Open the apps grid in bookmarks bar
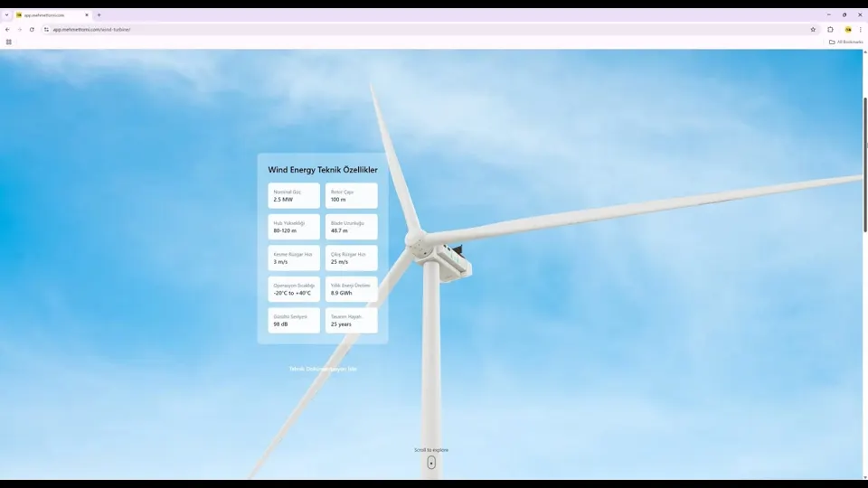The height and width of the screenshot is (488, 868). click(x=8, y=42)
